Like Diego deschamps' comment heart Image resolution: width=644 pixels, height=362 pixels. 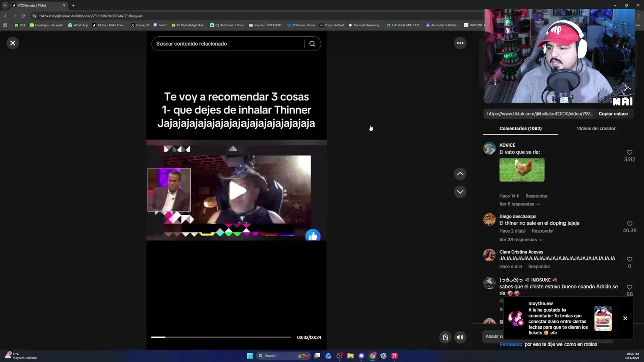click(629, 224)
